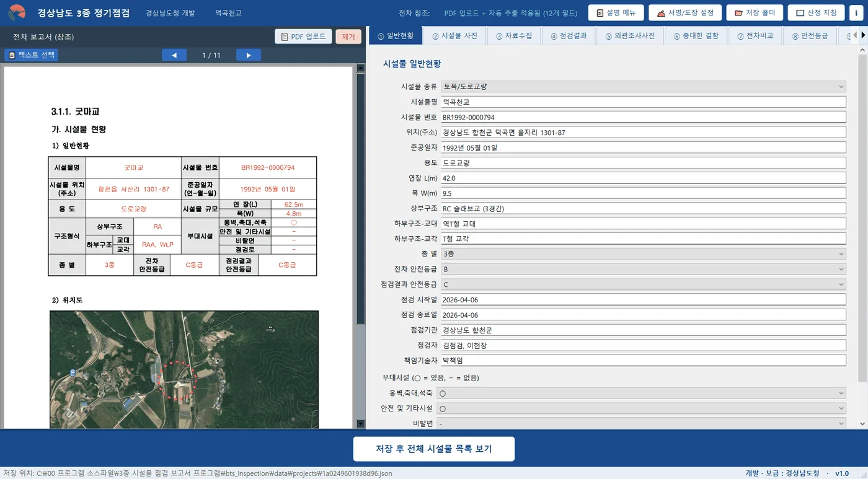Image resolution: width=868 pixels, height=479 pixels.
Task: Select the ⑦ 전차비교 tab
Action: 755,36
